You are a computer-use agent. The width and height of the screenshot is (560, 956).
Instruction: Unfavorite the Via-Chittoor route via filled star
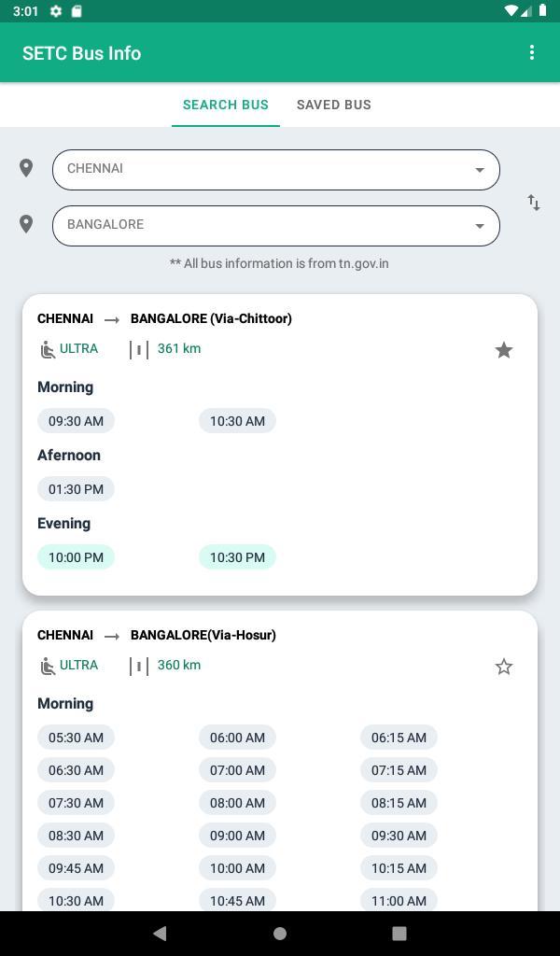pyautogui.click(x=504, y=350)
